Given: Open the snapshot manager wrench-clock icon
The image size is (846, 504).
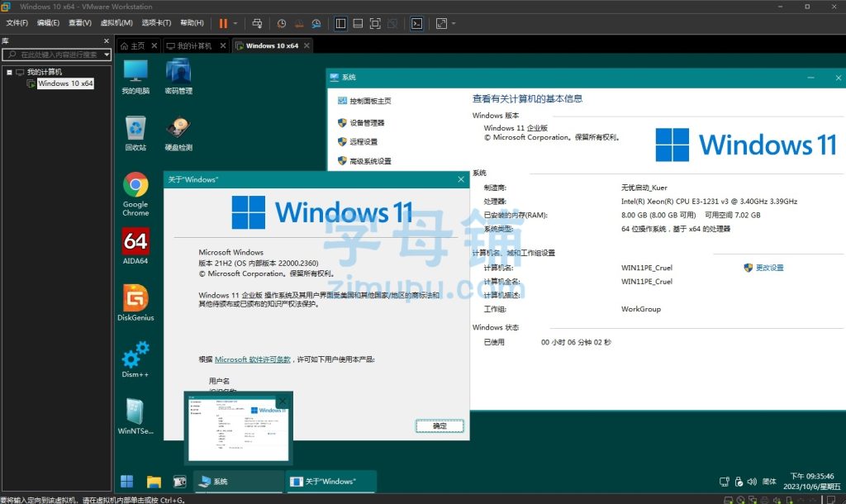Looking at the screenshot, I should [316, 23].
